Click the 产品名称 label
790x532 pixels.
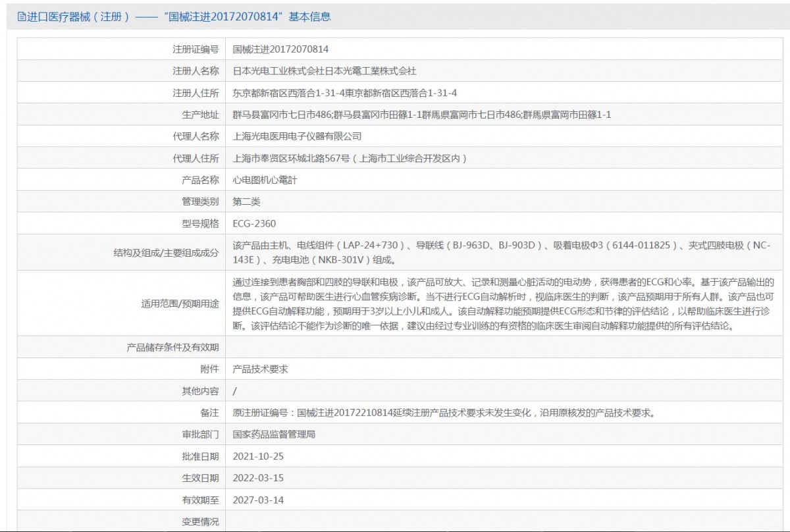(200, 180)
